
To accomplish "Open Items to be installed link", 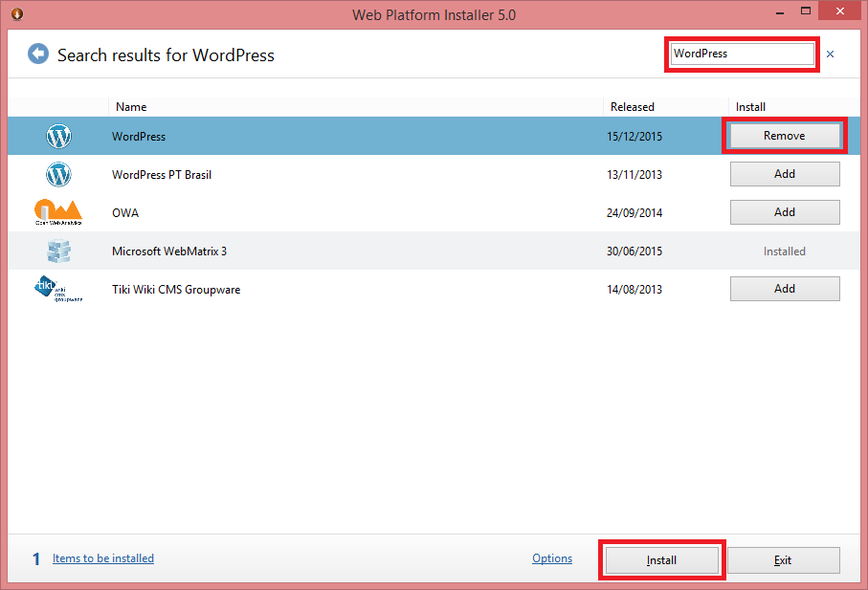I will pos(103,558).
